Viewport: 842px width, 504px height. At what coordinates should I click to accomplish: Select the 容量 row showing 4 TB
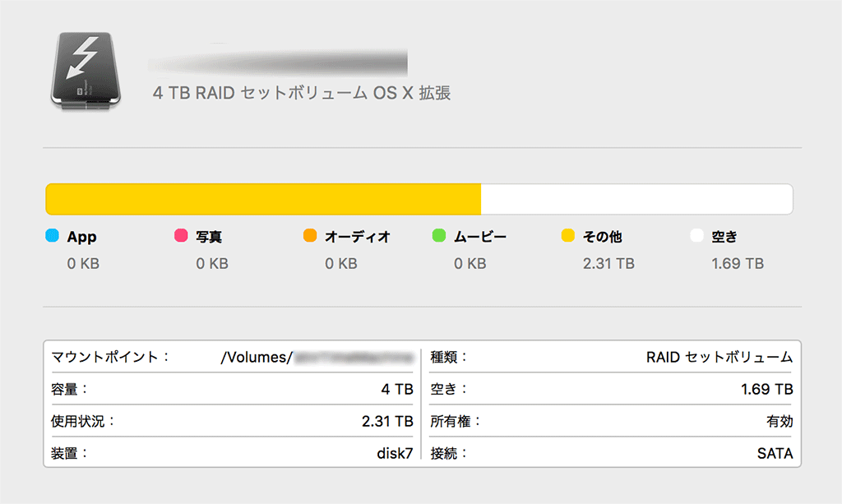click(x=232, y=389)
